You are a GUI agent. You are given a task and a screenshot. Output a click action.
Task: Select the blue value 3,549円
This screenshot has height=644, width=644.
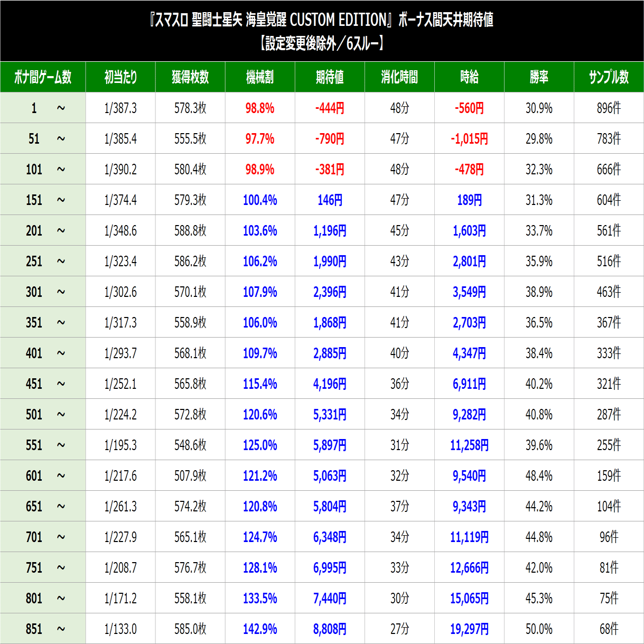(x=469, y=292)
